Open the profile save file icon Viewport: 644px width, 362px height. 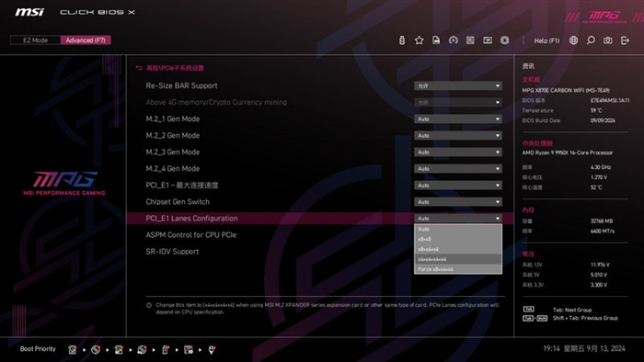[436, 40]
